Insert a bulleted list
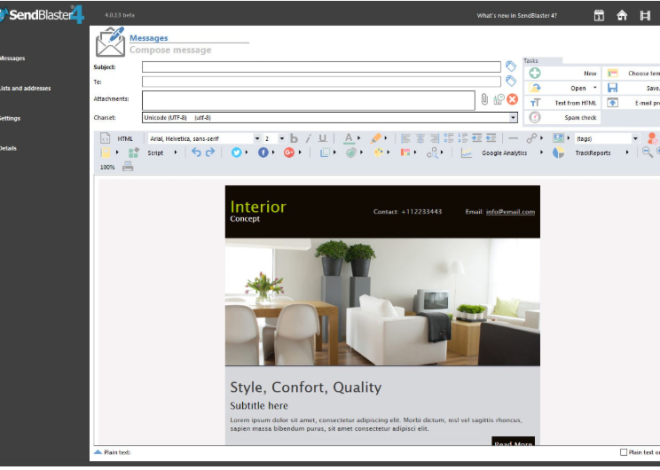Image resolution: width=660 pixels, height=470 pixels. point(448,138)
